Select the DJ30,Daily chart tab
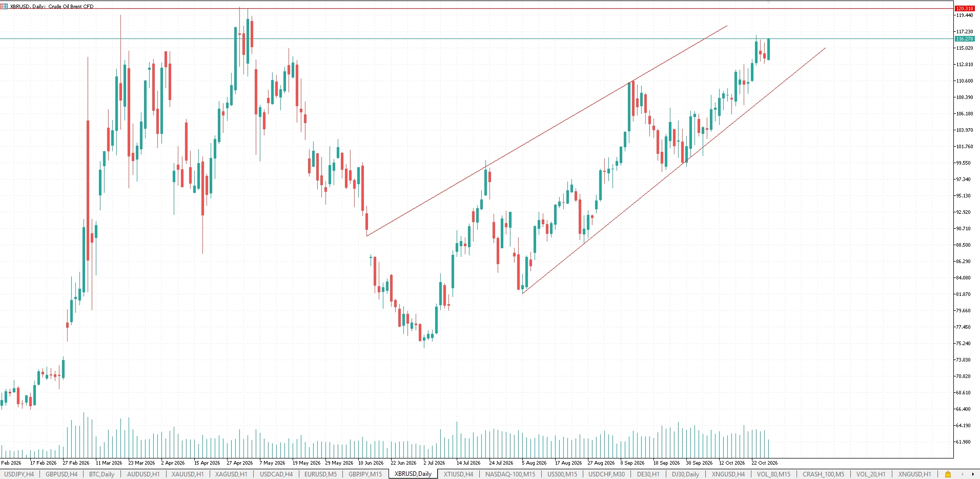This screenshot has height=479, width=980. (x=685, y=474)
